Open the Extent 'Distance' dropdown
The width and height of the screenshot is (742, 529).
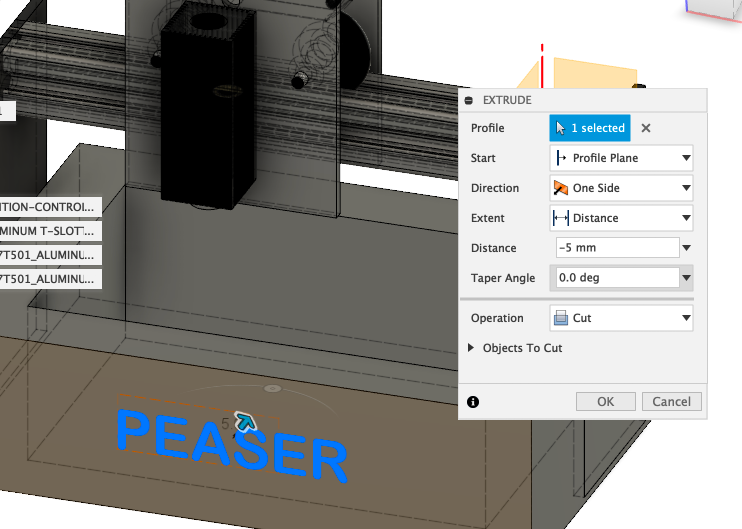click(x=621, y=218)
